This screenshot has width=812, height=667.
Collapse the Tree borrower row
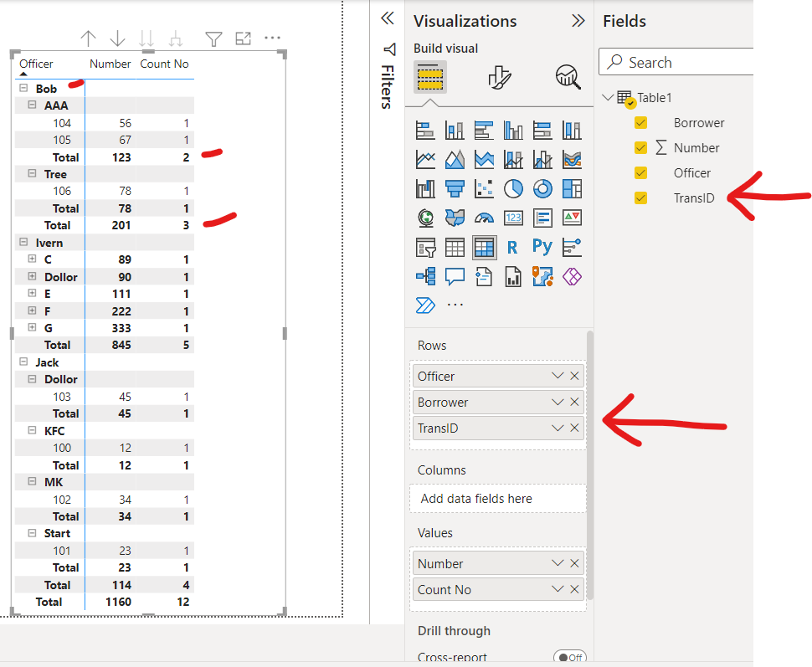(32, 173)
